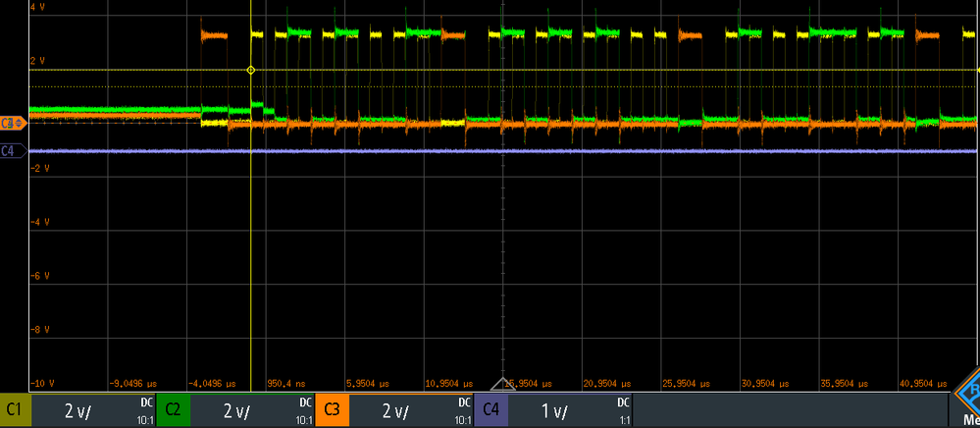Image resolution: width=980 pixels, height=428 pixels.
Task: Click the 20.9504 µs time label
Action: [x=605, y=383]
